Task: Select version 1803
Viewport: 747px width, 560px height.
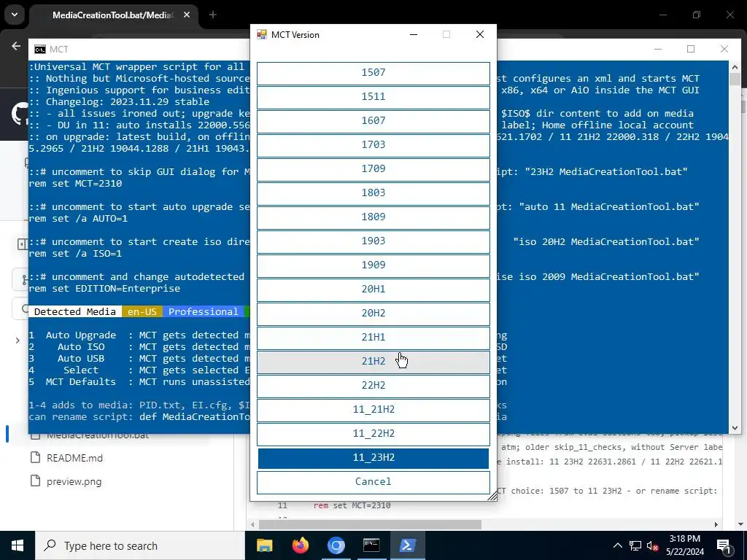Action: [373, 193]
